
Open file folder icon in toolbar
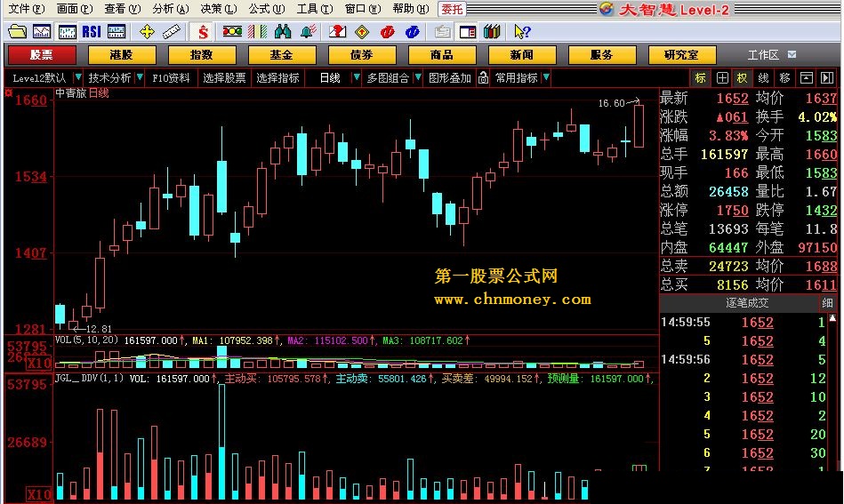click(x=17, y=32)
